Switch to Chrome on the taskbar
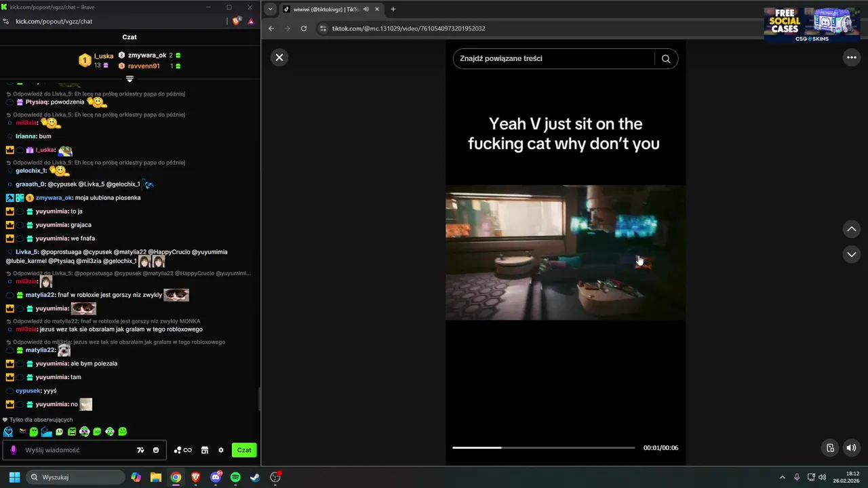The width and height of the screenshot is (868, 488). 176,477
